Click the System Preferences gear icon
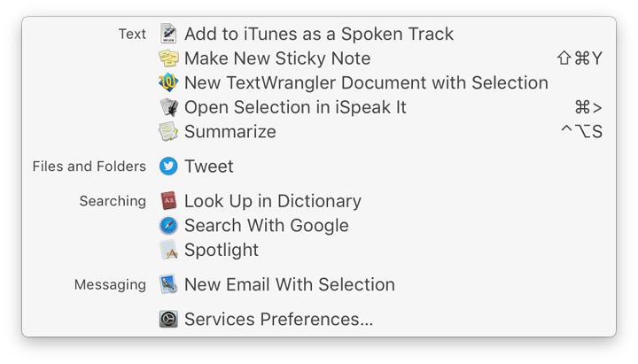This screenshot has width=638, height=364. point(168,319)
